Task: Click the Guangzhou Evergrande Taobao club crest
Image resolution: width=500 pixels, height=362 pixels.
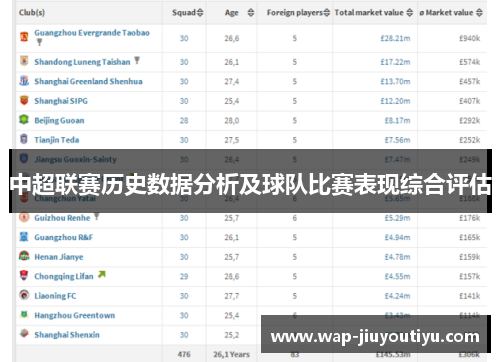Action: 24,37
